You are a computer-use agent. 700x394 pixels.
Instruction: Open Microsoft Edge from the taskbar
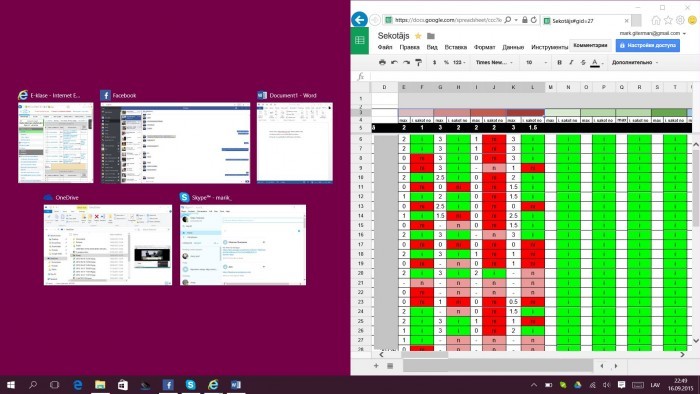tap(78, 385)
